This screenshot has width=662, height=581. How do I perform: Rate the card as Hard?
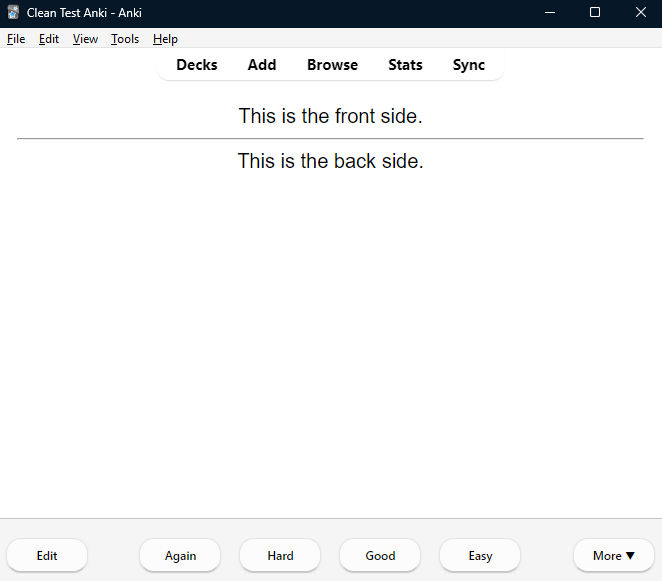[280, 556]
